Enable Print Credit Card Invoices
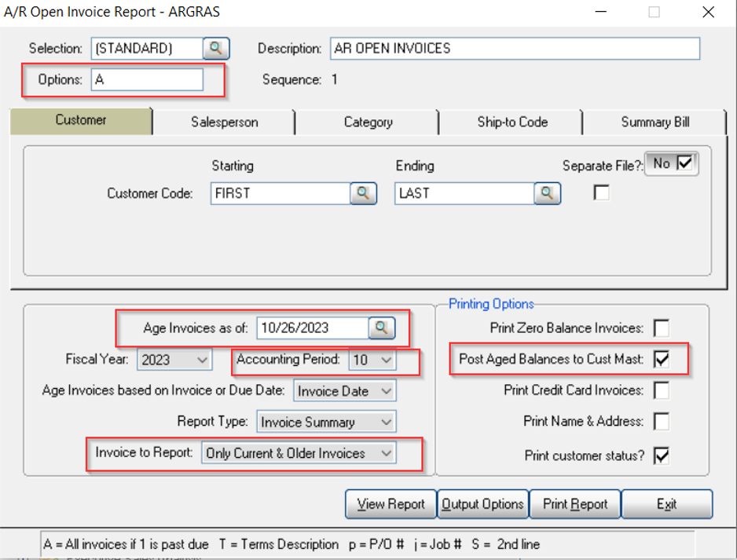This screenshot has width=737, height=560. (x=662, y=390)
